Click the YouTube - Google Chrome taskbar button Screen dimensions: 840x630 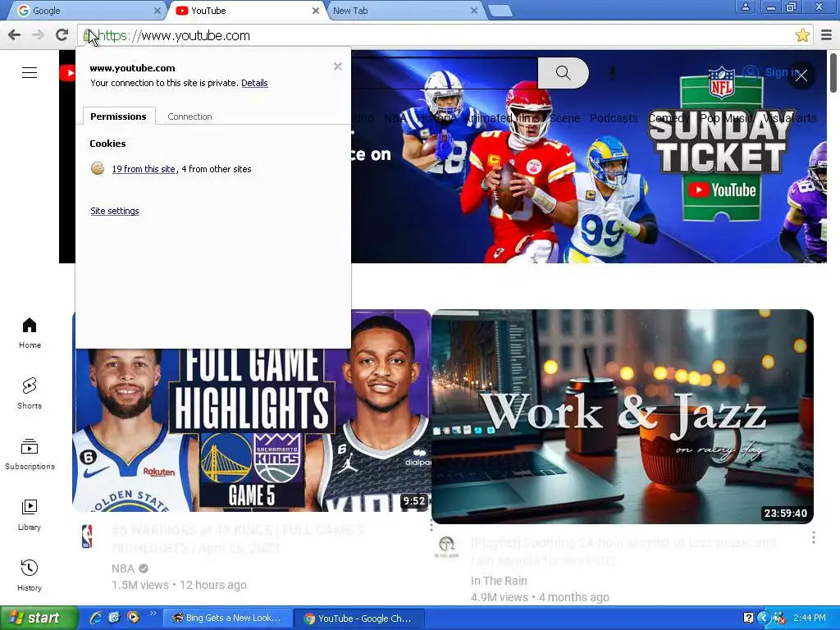pos(359,619)
